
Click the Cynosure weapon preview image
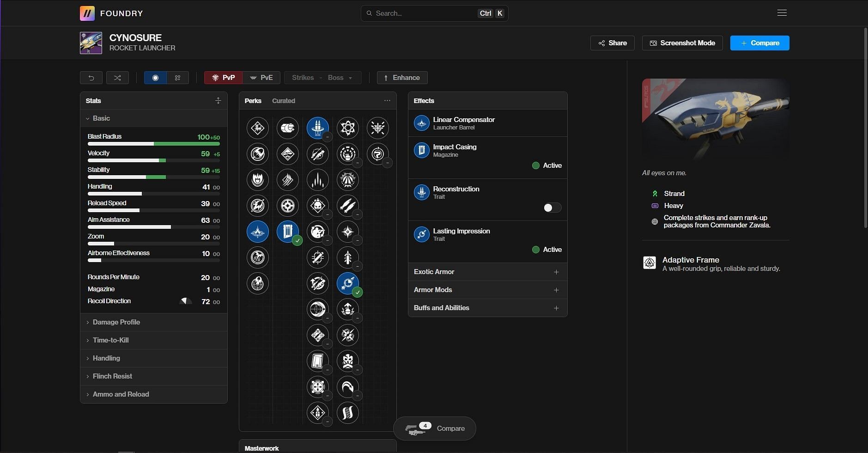[x=716, y=119]
